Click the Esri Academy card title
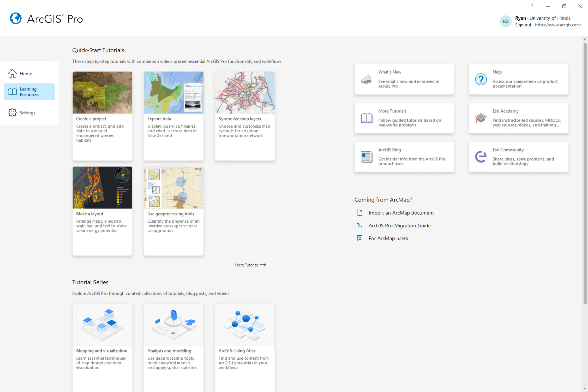The height and width of the screenshot is (392, 588). [505, 111]
